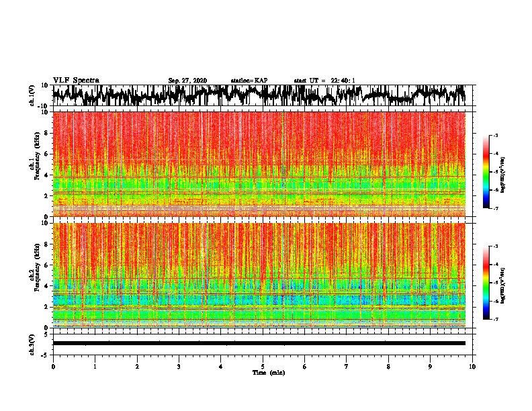Image resolution: width=532 pixels, height=411 pixels.
Task: Click the "-5" tick label of ch.3 axis
Action: coord(46,355)
